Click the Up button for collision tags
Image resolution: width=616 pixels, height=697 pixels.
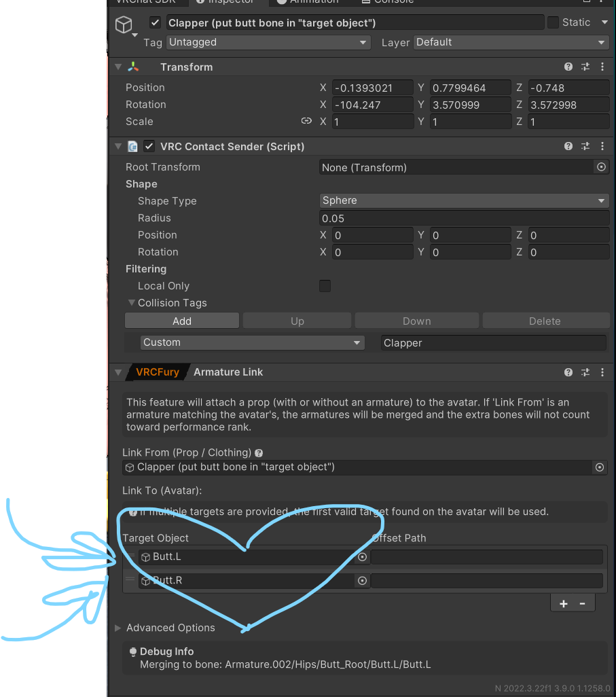(297, 321)
